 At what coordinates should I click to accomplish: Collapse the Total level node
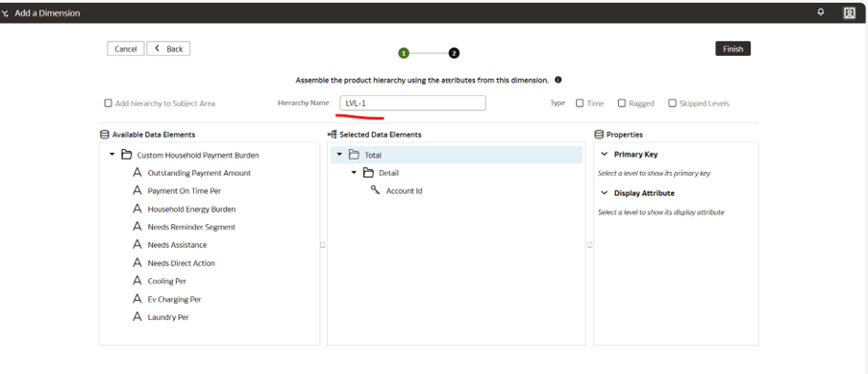(340, 155)
